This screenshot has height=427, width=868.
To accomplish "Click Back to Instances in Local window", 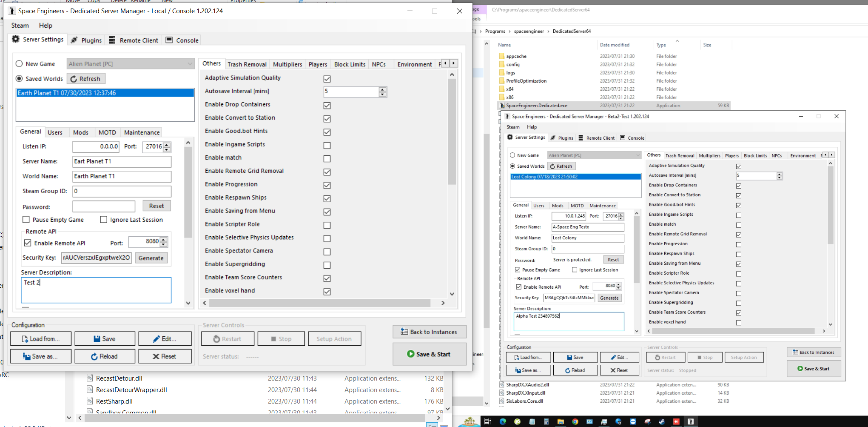I will 429,332.
